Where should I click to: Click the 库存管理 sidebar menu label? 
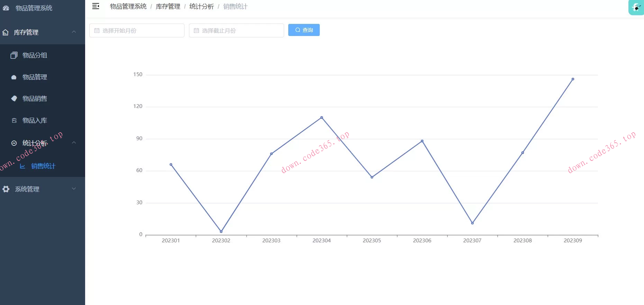tap(26, 33)
